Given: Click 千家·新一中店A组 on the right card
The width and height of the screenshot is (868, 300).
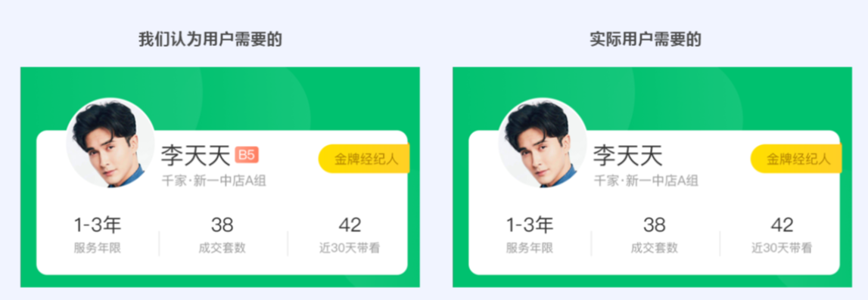Looking at the screenshot, I should click(x=646, y=181).
